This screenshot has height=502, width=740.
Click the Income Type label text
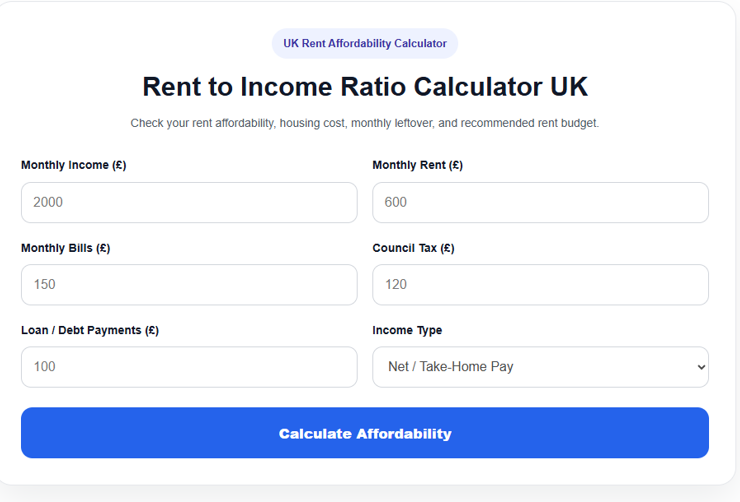(407, 330)
